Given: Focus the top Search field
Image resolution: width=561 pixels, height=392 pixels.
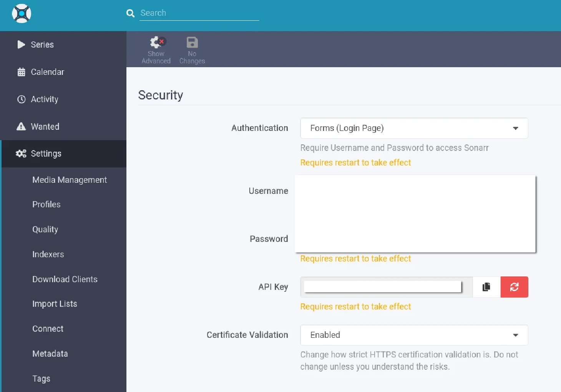Looking at the screenshot, I should [199, 13].
